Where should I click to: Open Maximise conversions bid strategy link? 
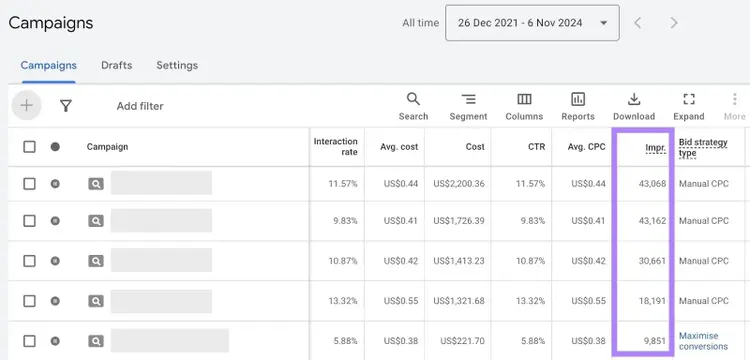coord(703,341)
